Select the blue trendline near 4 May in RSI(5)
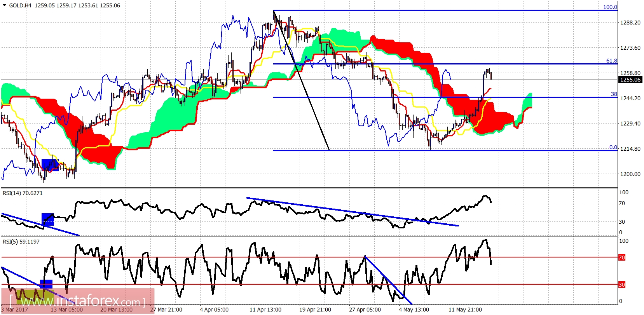 tap(388, 280)
